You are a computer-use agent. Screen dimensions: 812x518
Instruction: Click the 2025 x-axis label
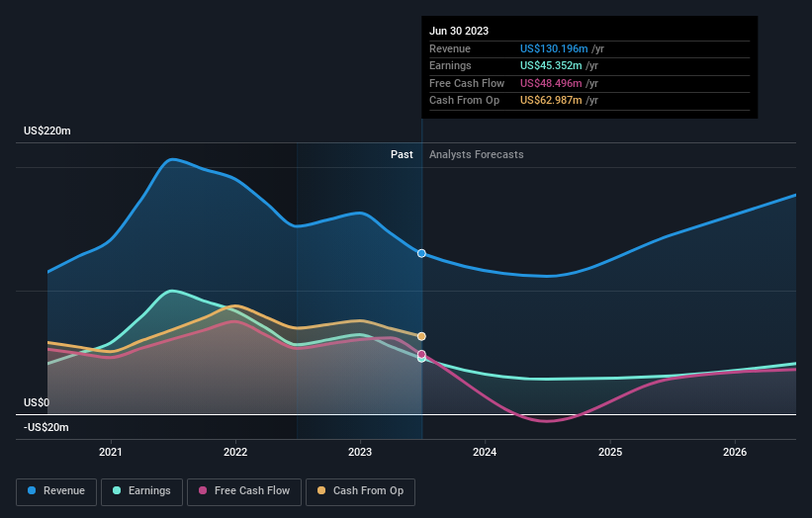tap(610, 452)
